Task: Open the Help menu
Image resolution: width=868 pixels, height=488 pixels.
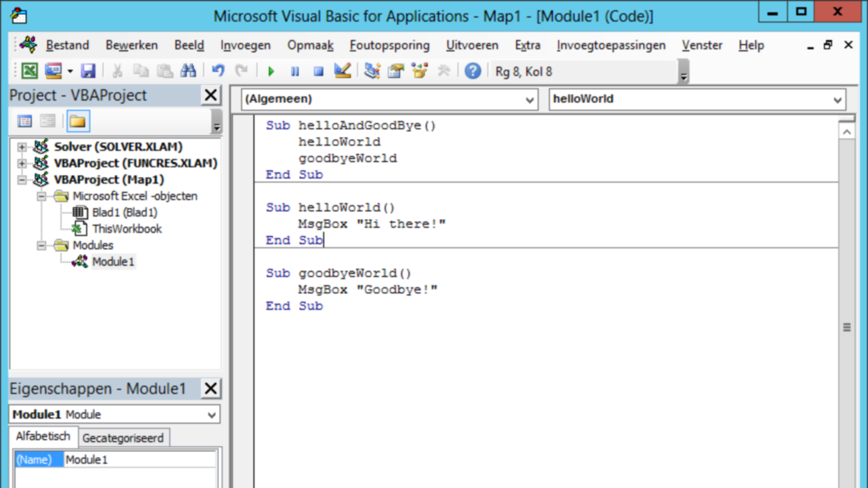Action: pyautogui.click(x=751, y=45)
